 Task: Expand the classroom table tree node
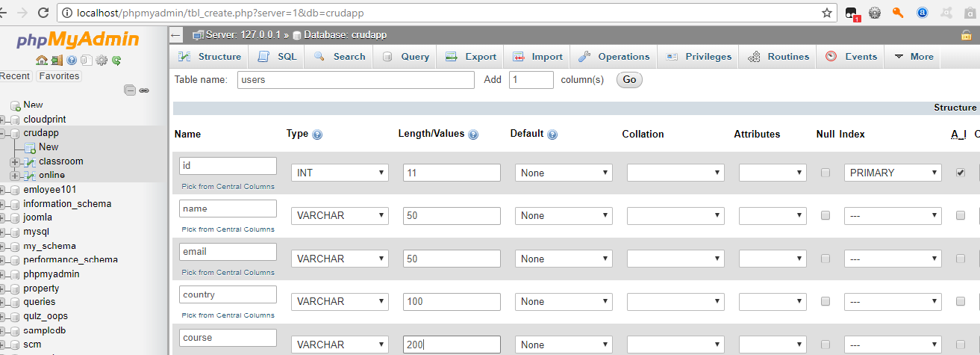[x=13, y=161]
